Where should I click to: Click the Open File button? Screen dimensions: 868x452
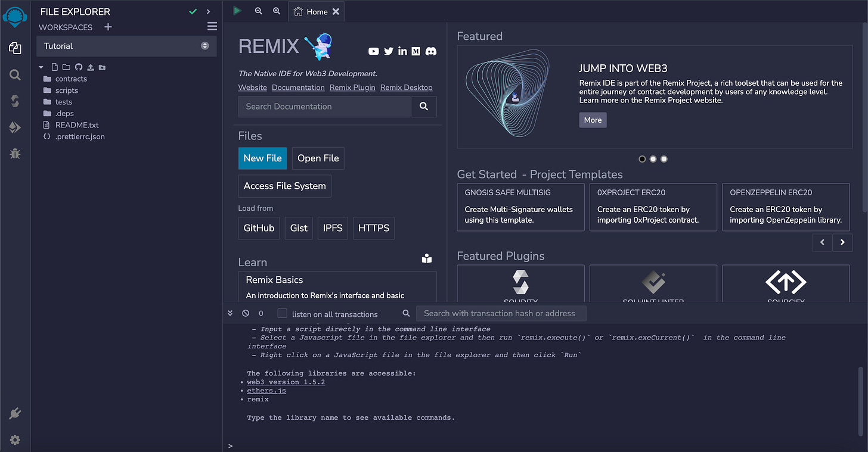coord(318,158)
